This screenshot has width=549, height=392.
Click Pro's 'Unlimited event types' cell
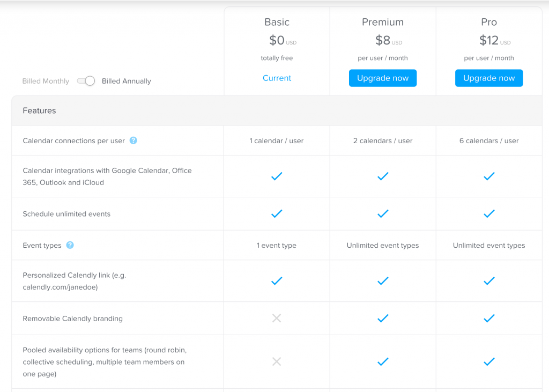pos(489,246)
